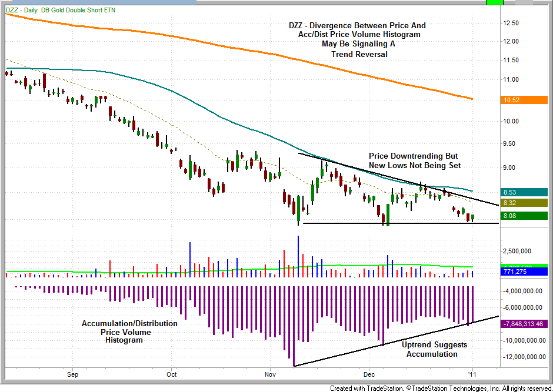Click the Dec label on date axis
The image size is (553, 392).
[x=369, y=374]
